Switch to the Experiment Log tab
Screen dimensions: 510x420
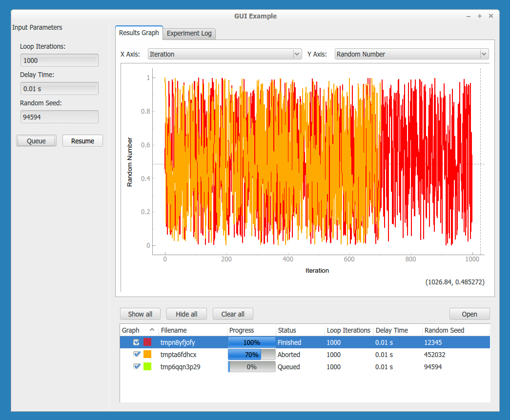click(x=189, y=34)
